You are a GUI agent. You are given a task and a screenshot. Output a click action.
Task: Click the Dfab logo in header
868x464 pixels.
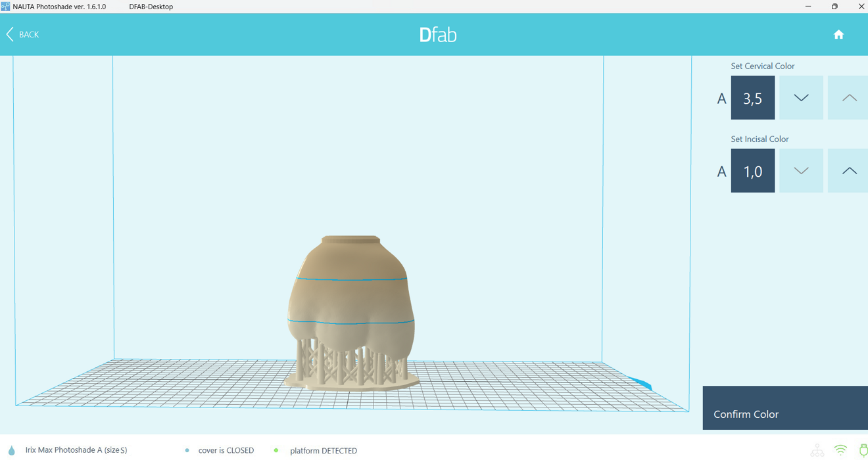[x=438, y=35]
